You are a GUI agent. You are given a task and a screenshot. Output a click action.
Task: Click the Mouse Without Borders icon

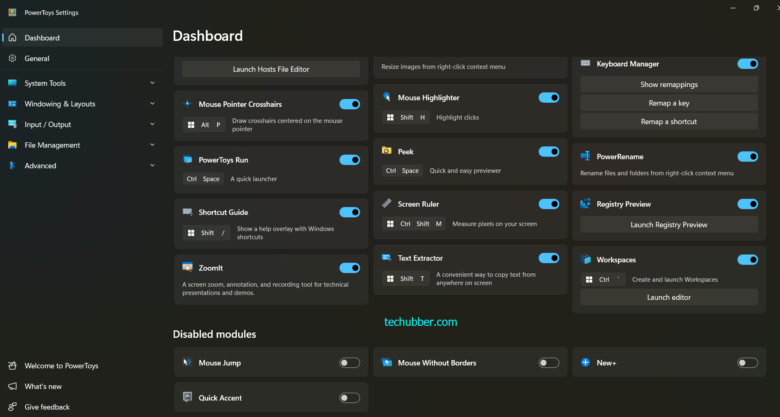click(x=387, y=362)
